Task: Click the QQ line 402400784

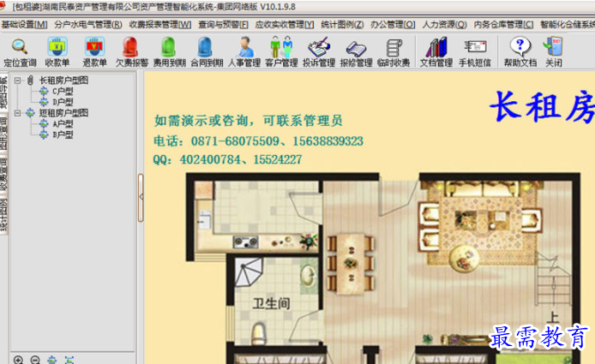Action: click(228, 159)
